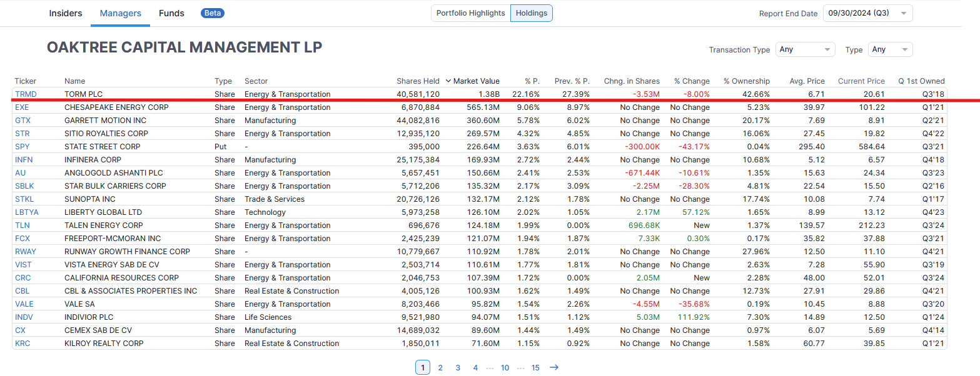This screenshot has width=980, height=376.
Task: Open the CBL ticker link
Action: [x=23, y=291]
